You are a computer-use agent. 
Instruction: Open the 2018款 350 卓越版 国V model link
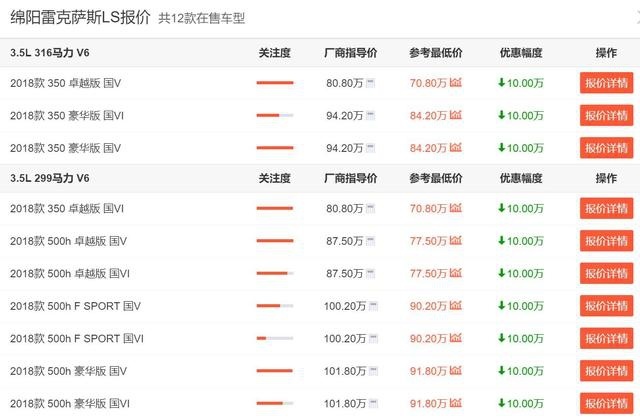tap(66, 83)
